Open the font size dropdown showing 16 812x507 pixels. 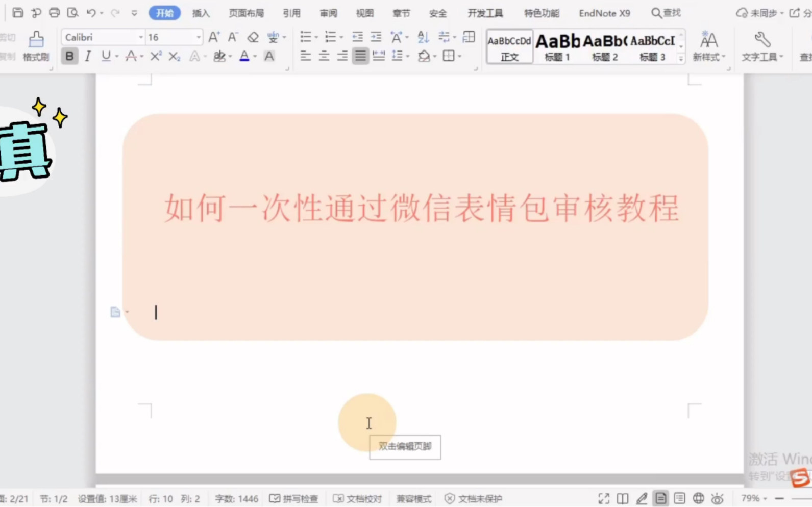click(199, 37)
